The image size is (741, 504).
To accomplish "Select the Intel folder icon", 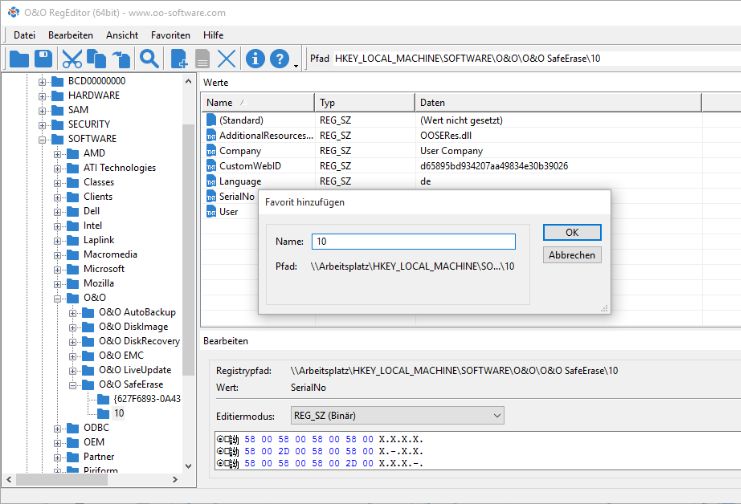I will point(73,226).
